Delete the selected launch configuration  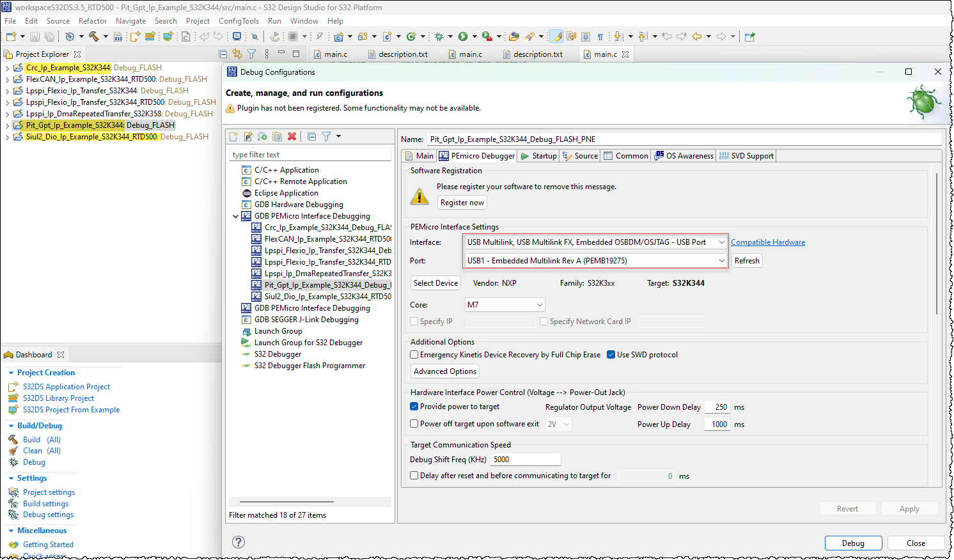click(x=293, y=136)
